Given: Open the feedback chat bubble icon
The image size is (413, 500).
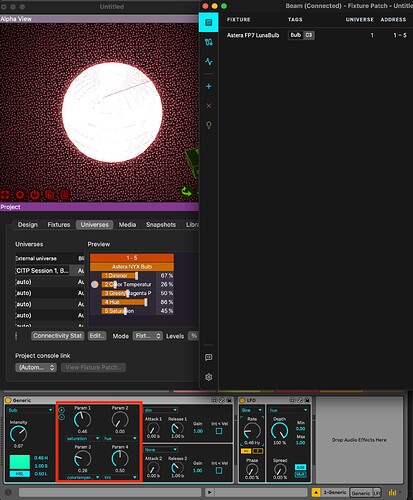Looking at the screenshot, I should coord(209,357).
